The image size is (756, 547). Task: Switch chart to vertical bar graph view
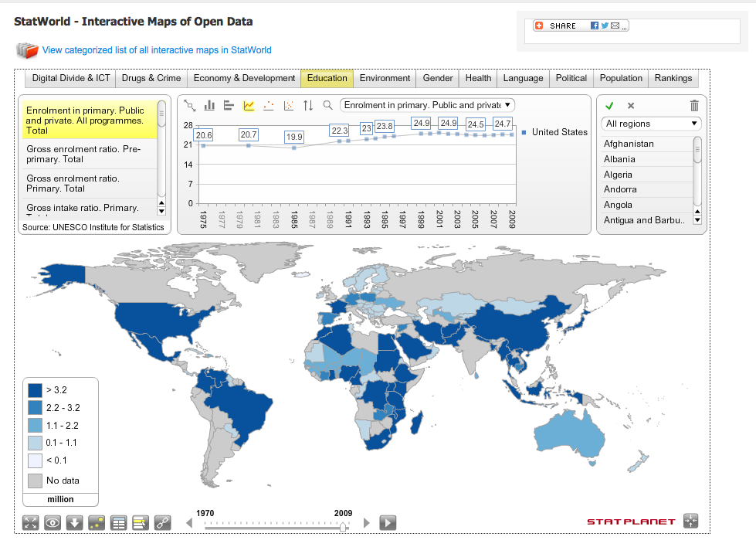pyautogui.click(x=209, y=105)
